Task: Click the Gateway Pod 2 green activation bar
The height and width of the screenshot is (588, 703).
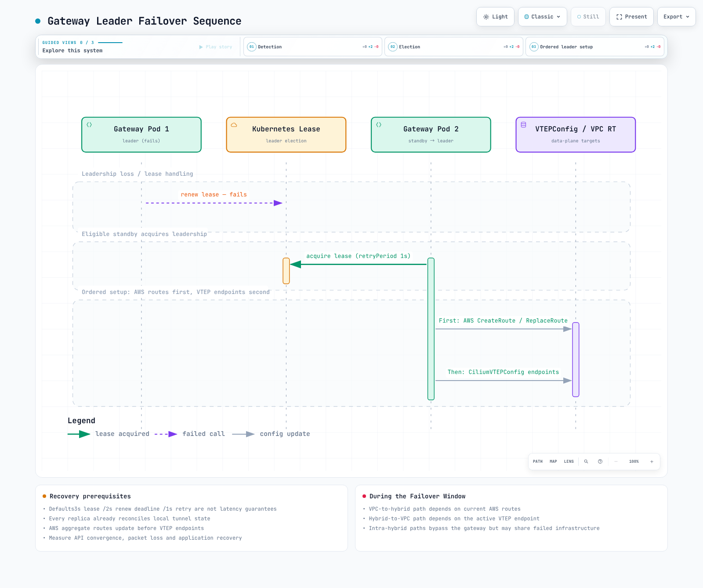Action: click(431, 329)
